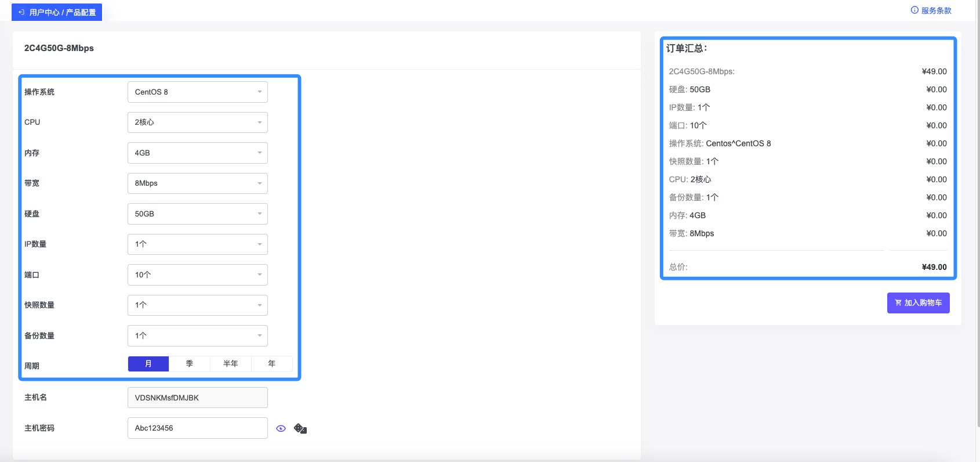Focus the 主机密码 password field
The width and height of the screenshot is (980, 462).
(x=197, y=428)
